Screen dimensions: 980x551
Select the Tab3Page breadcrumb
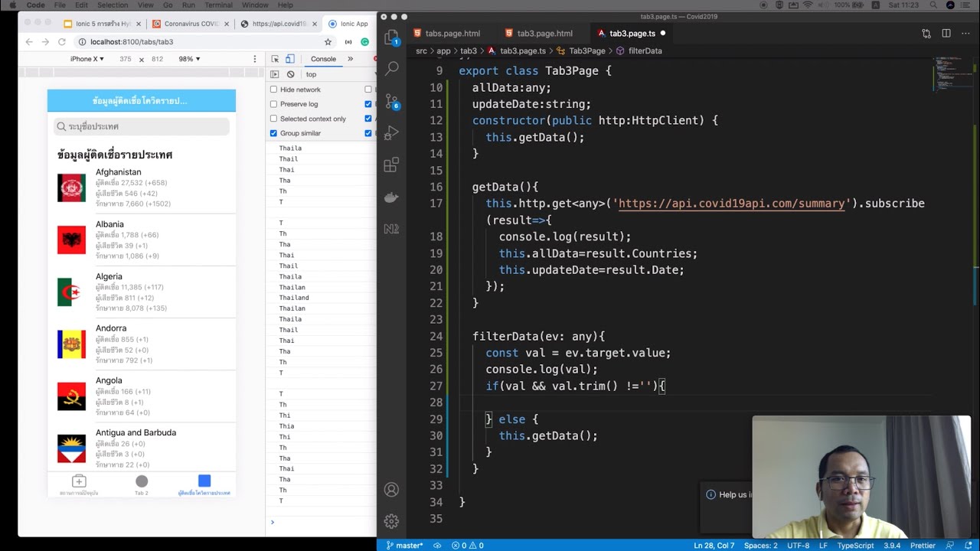pos(581,51)
